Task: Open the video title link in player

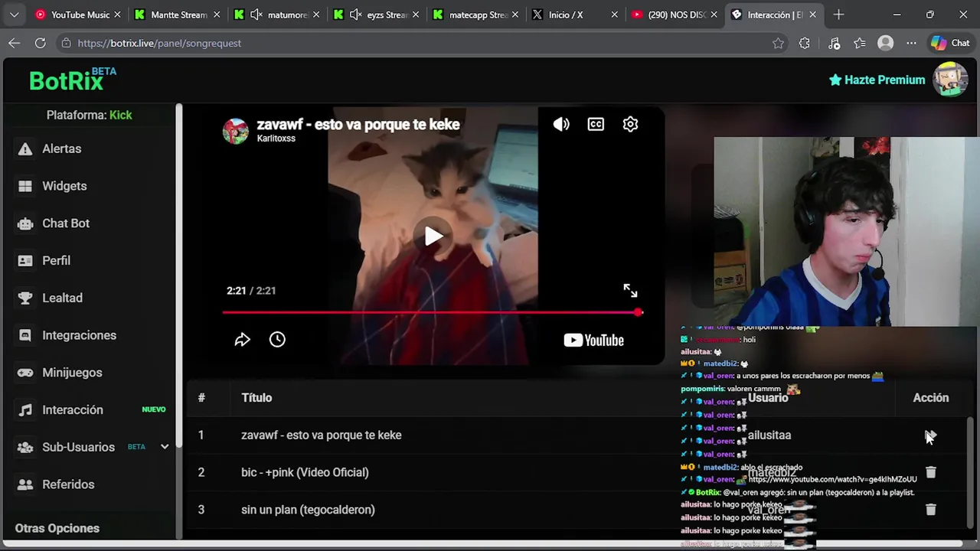Action: click(358, 124)
